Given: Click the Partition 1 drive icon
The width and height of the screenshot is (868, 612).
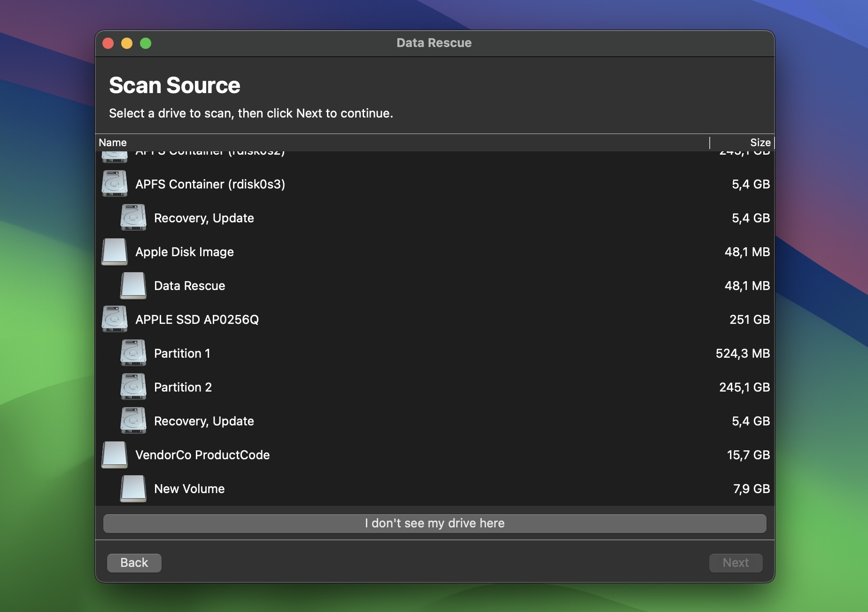Looking at the screenshot, I should [x=133, y=353].
